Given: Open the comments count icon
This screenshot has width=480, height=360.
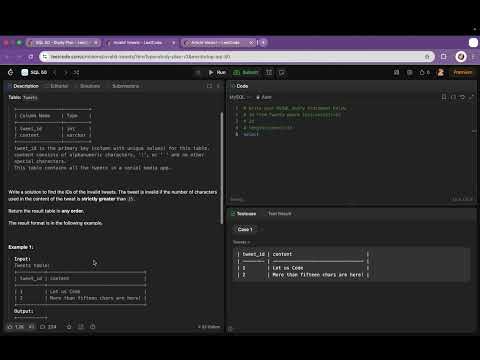Looking at the screenshot, I should pyautogui.click(x=48, y=327).
